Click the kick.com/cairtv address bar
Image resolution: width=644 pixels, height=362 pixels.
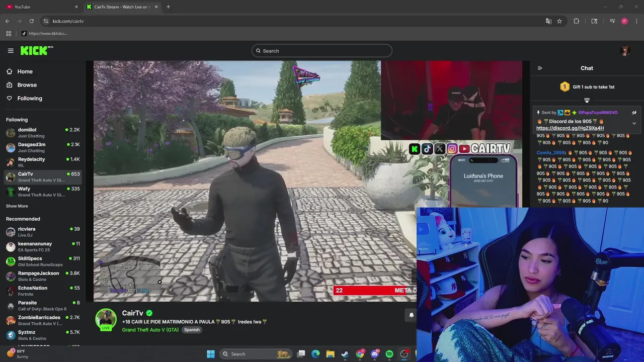[292, 21]
